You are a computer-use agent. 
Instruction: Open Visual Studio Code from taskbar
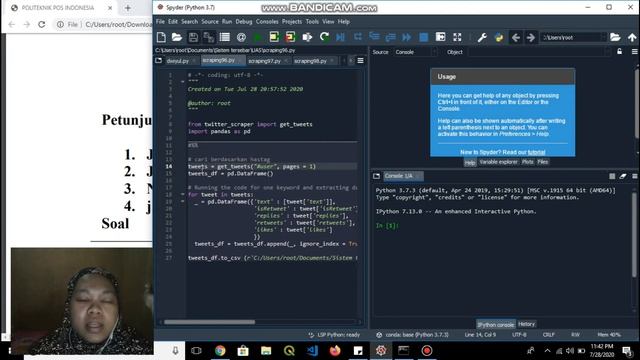click(x=313, y=351)
